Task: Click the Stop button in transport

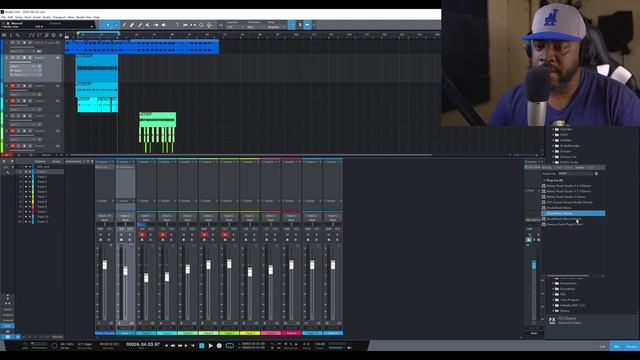Action: [202, 346]
